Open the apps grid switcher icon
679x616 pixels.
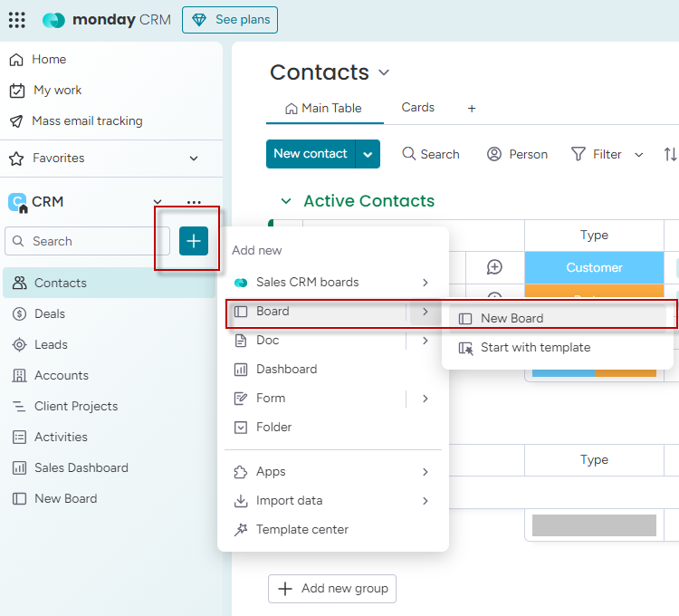[x=17, y=20]
